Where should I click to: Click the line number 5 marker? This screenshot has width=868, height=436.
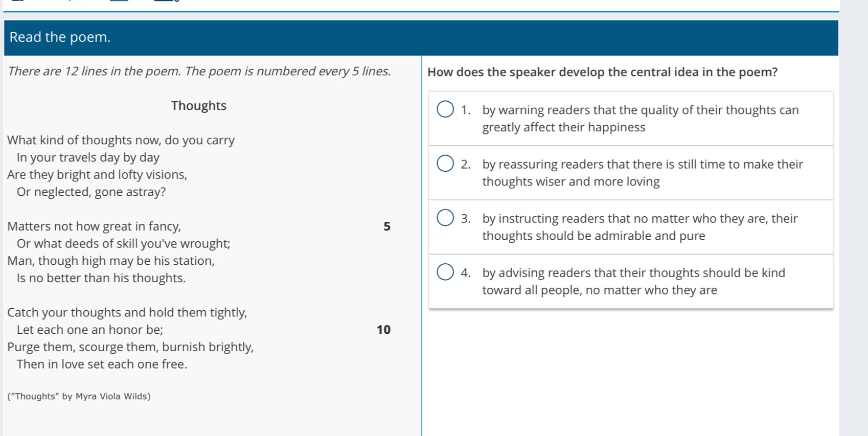pos(387,226)
